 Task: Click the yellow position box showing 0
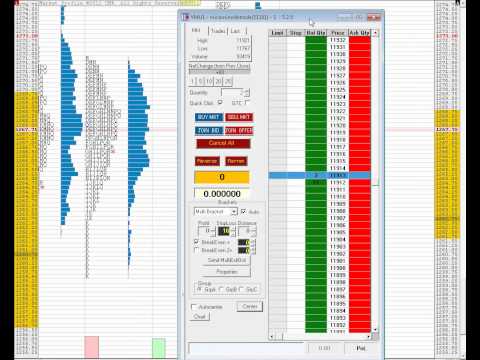click(x=222, y=177)
